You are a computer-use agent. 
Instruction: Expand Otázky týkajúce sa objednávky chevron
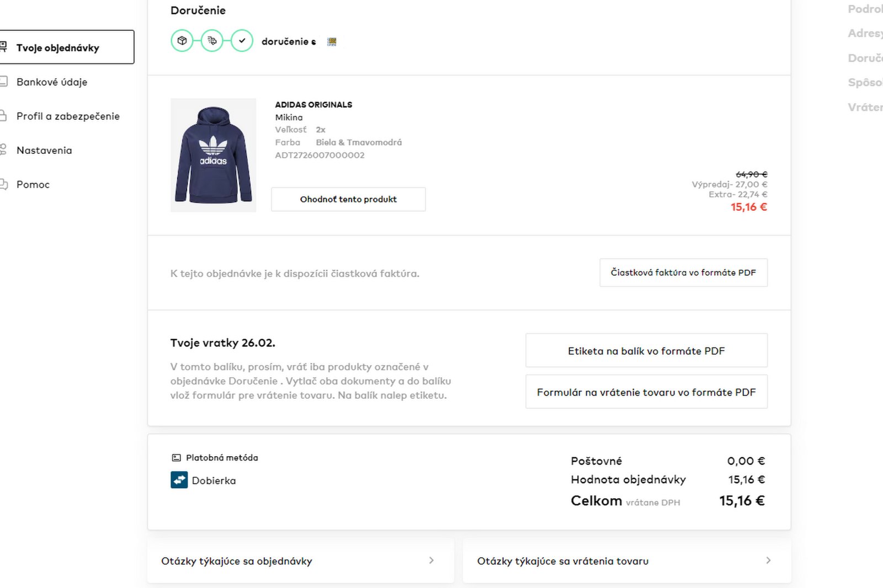[x=431, y=560]
